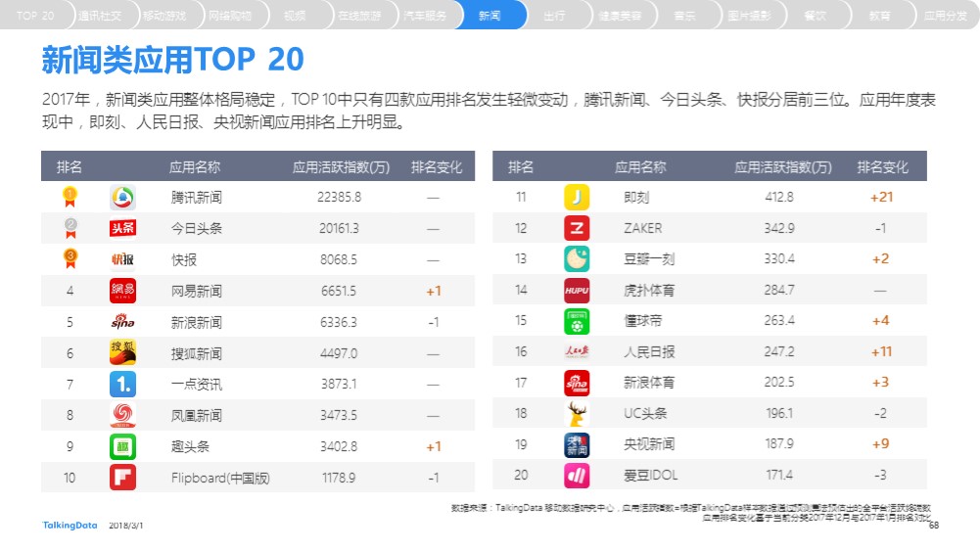Click the date 2018/3/1 in footer
This screenshot has width=980, height=551.
[125, 526]
